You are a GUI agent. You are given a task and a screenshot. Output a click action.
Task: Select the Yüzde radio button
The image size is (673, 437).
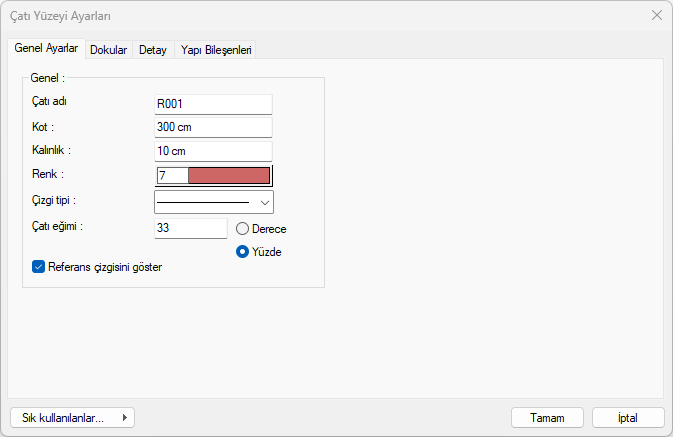tap(243, 252)
